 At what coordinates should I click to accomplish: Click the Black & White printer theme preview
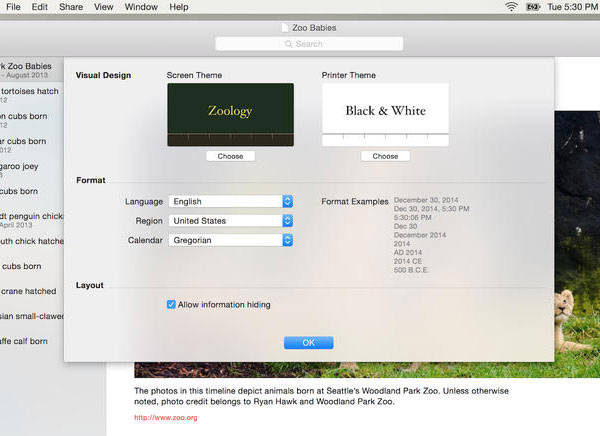(385, 114)
